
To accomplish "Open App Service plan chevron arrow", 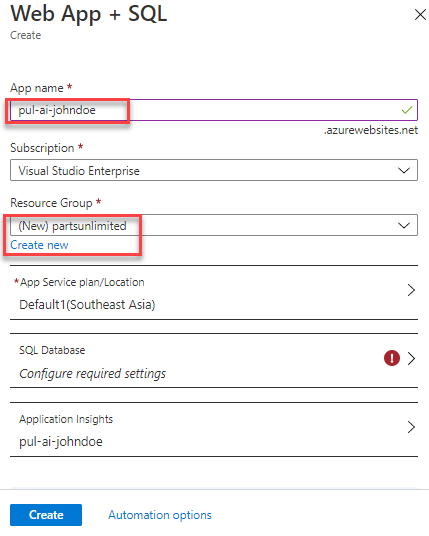I will [411, 290].
